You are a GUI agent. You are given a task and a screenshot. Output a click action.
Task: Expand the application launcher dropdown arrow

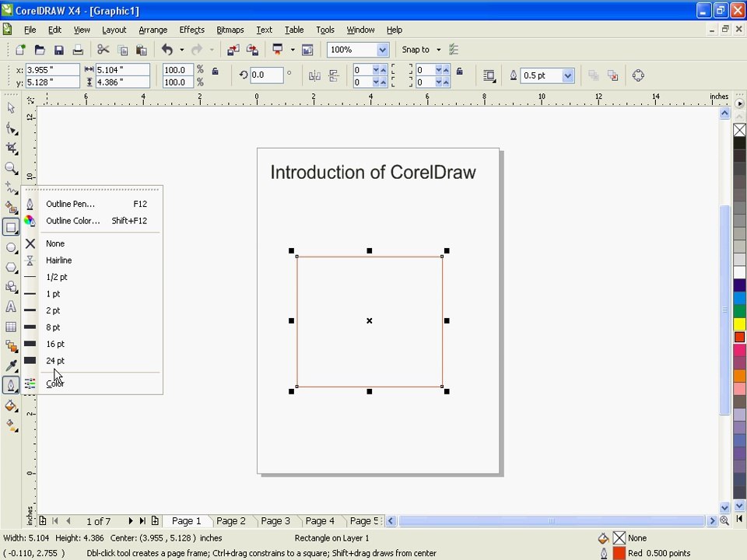coord(293,50)
